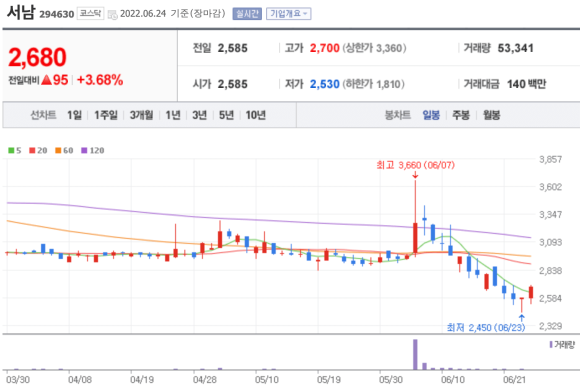580x388 pixels.
Task: Click the 2022.06.24 기준(장마감) date text
Action: click(173, 14)
